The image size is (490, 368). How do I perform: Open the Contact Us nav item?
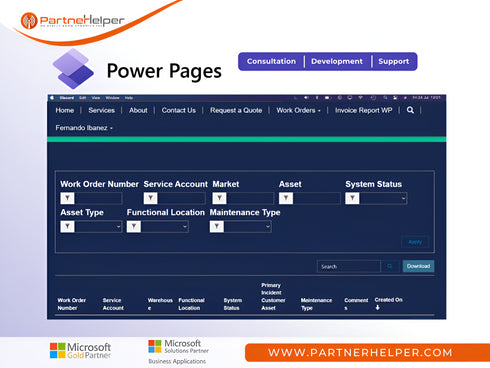pos(179,110)
